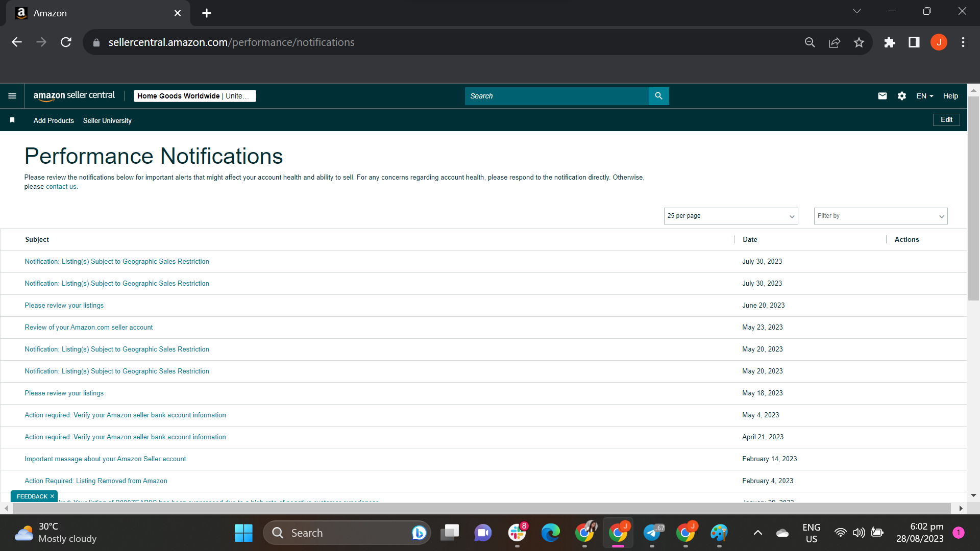Show hidden system tray icons

(x=758, y=533)
